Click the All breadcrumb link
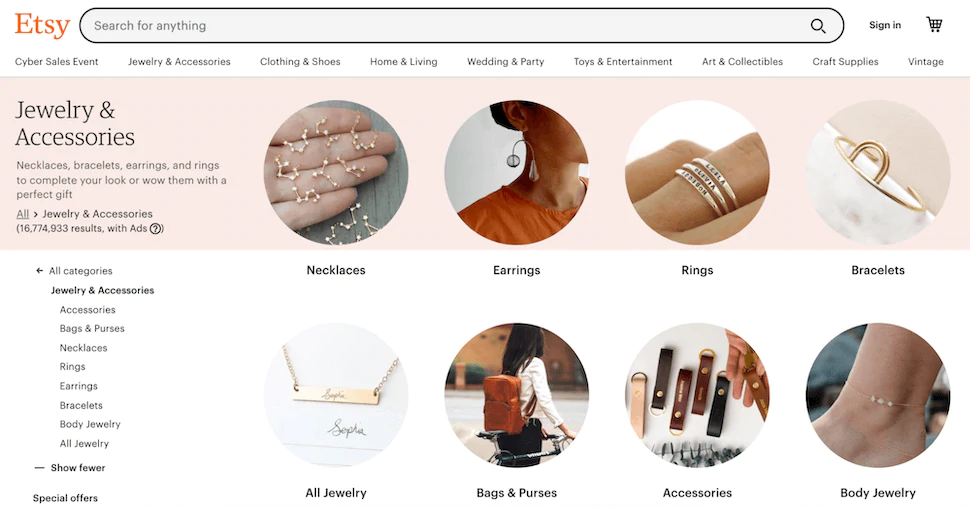This screenshot has width=970, height=508. click(x=22, y=214)
